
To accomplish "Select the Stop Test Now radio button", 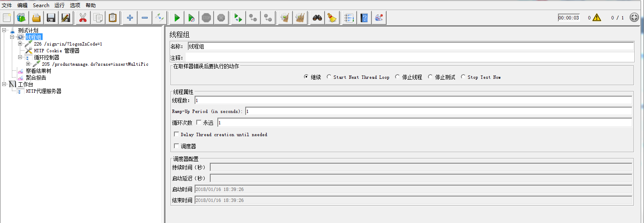I will click(x=463, y=77).
